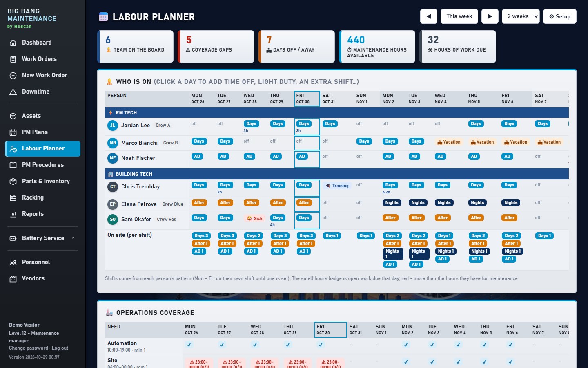
Task: Click Site coverage gap warning on Tue Oct 27
Action: pos(232,364)
